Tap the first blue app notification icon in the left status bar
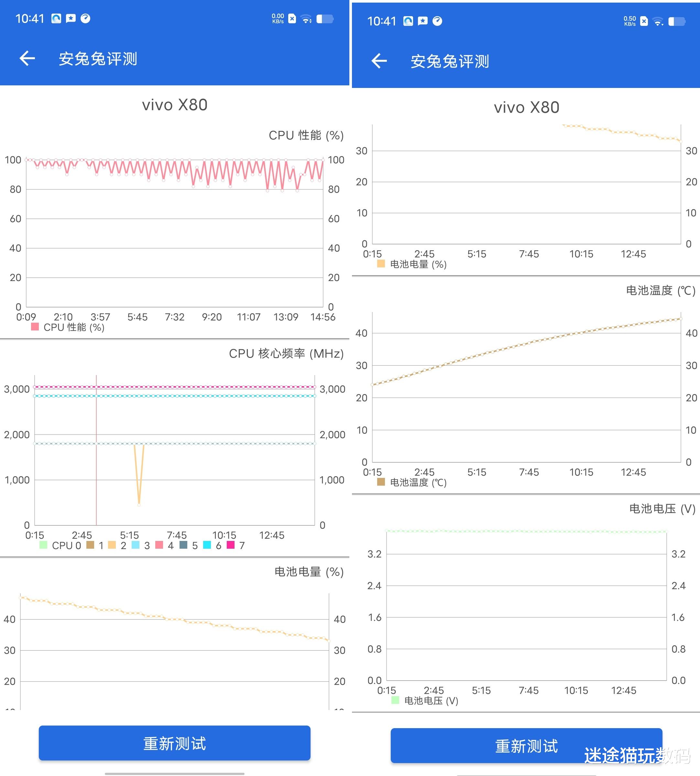 56,18
